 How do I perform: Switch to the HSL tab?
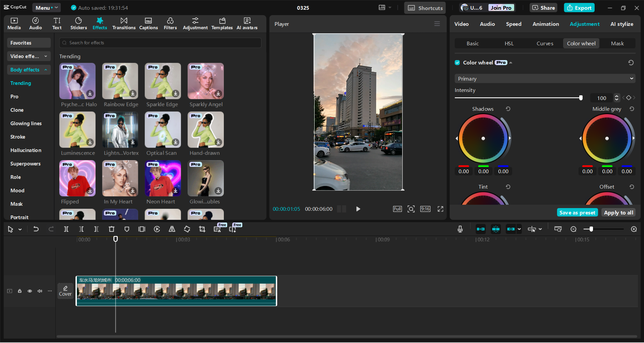coord(509,43)
